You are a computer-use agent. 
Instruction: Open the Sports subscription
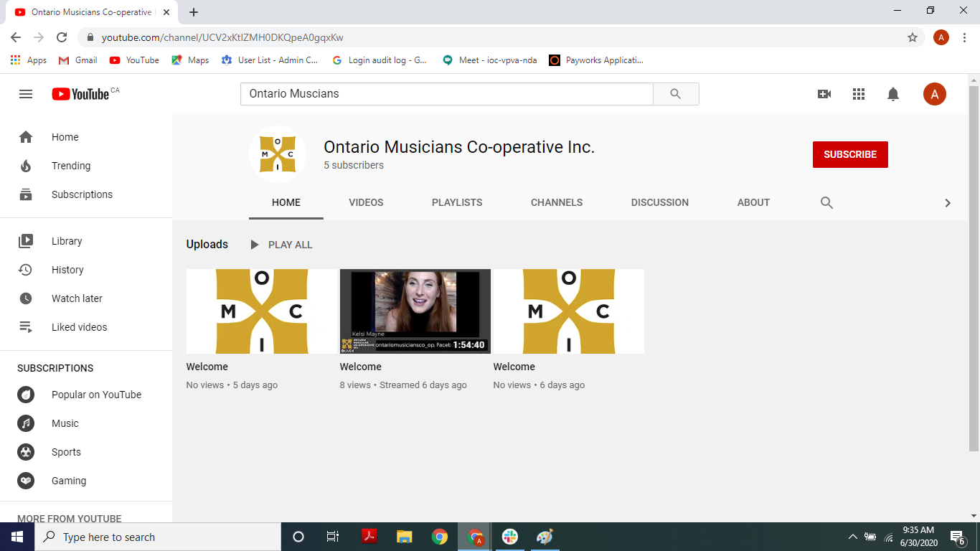click(x=86, y=452)
